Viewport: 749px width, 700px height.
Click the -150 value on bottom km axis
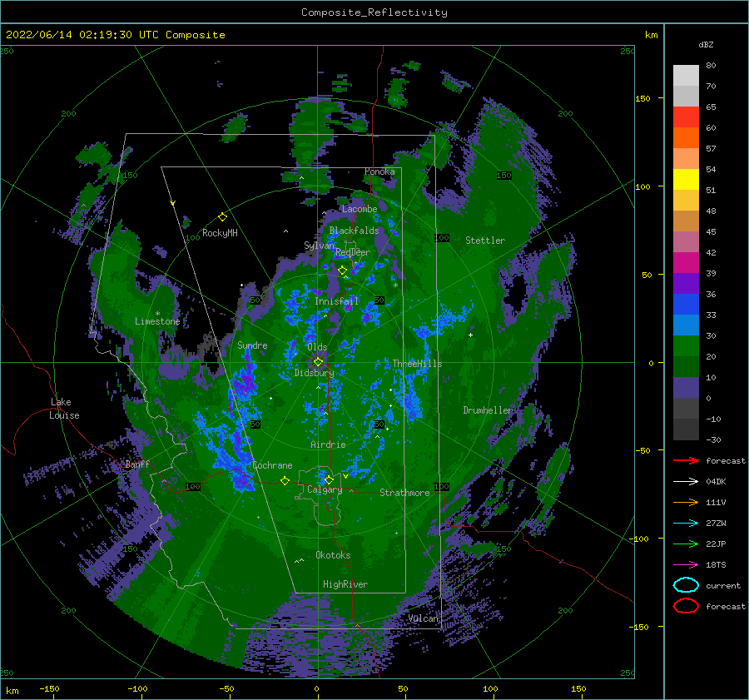(x=49, y=688)
